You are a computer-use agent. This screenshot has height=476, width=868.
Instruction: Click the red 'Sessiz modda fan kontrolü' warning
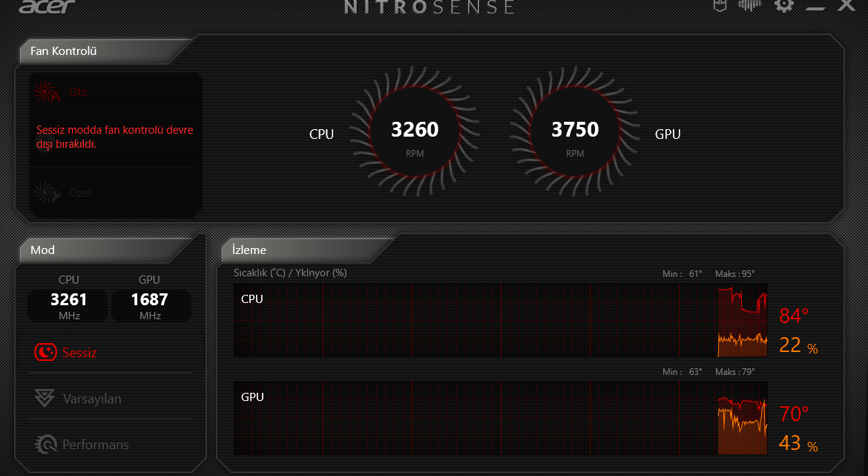click(x=114, y=137)
